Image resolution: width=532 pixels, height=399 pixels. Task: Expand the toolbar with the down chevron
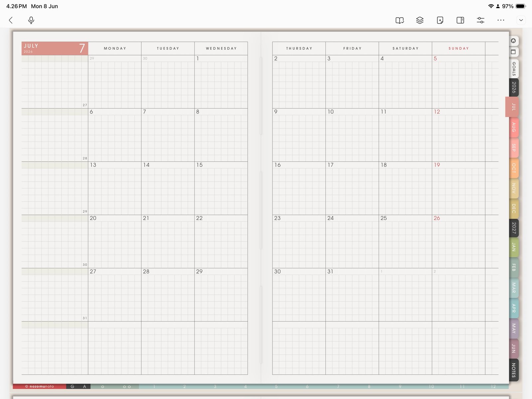(x=521, y=20)
